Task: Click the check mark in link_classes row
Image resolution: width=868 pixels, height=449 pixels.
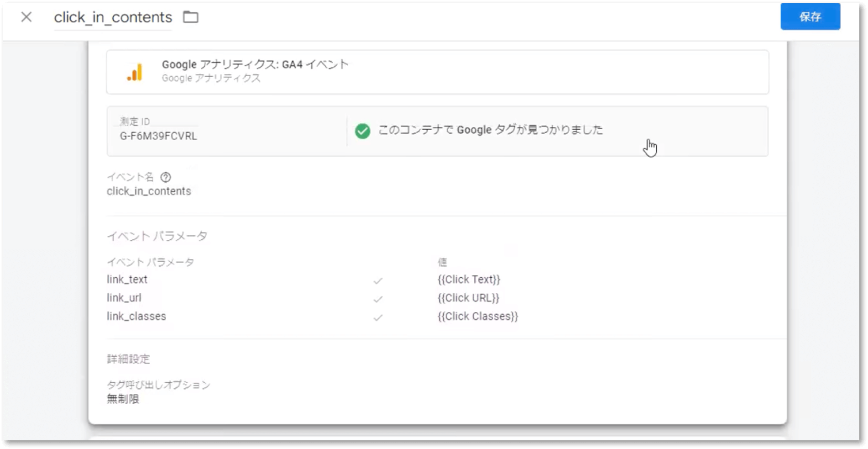Action: (x=378, y=317)
